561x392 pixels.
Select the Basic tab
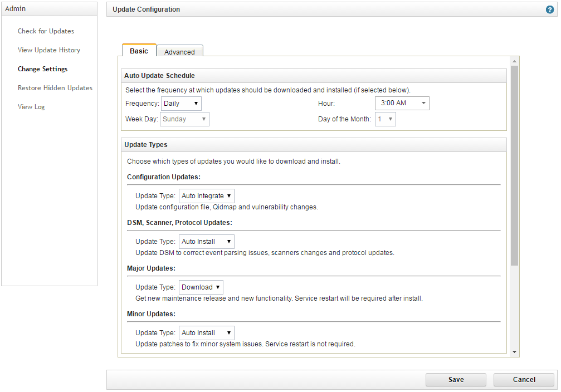point(139,50)
